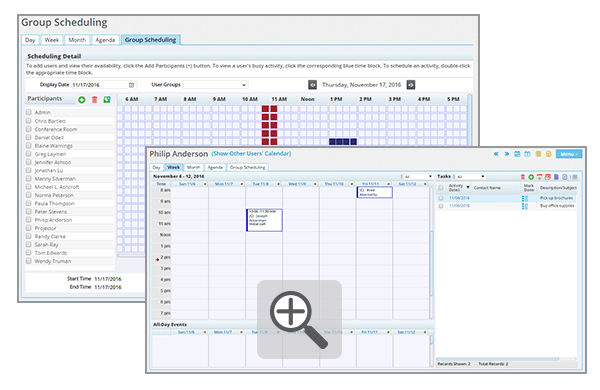Screen dimensions: 600x390
Task: Click the double-left arrow in Philip Anderson window
Action: [496, 154]
